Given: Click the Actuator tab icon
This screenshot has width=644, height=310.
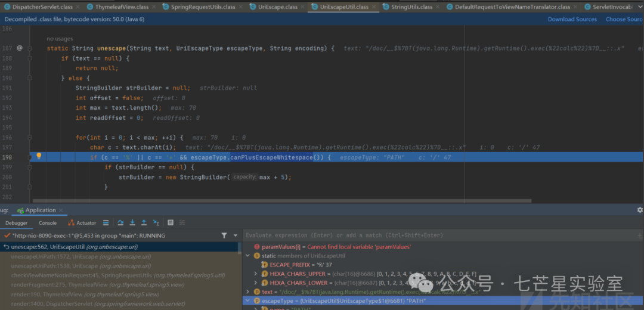Looking at the screenshot, I should click(x=71, y=223).
